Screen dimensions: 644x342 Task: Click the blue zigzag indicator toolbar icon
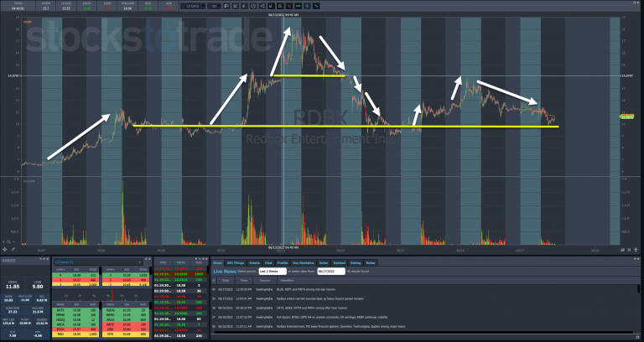(x=316, y=6)
